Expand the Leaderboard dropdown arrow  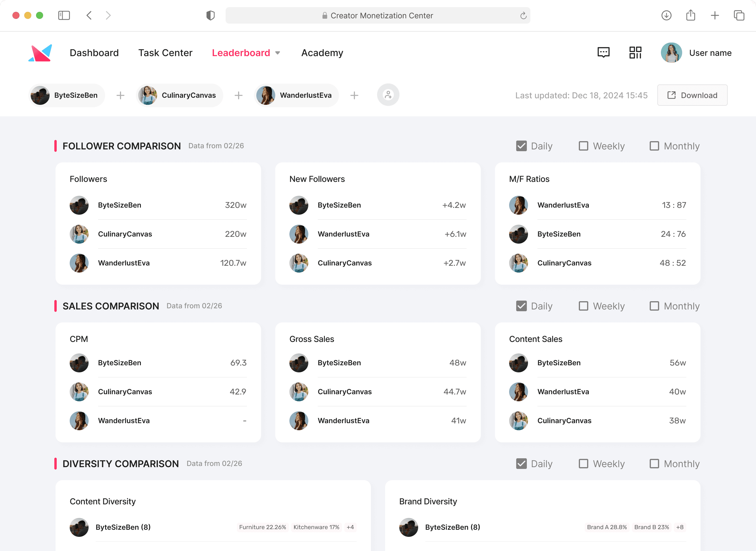pos(278,53)
